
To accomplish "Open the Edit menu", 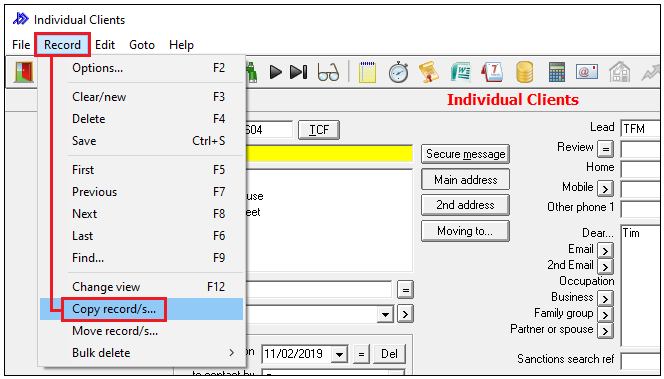I will (x=105, y=45).
